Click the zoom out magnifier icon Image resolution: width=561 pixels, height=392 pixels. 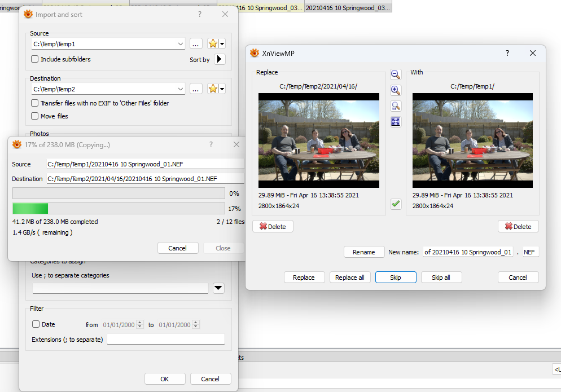coord(396,74)
